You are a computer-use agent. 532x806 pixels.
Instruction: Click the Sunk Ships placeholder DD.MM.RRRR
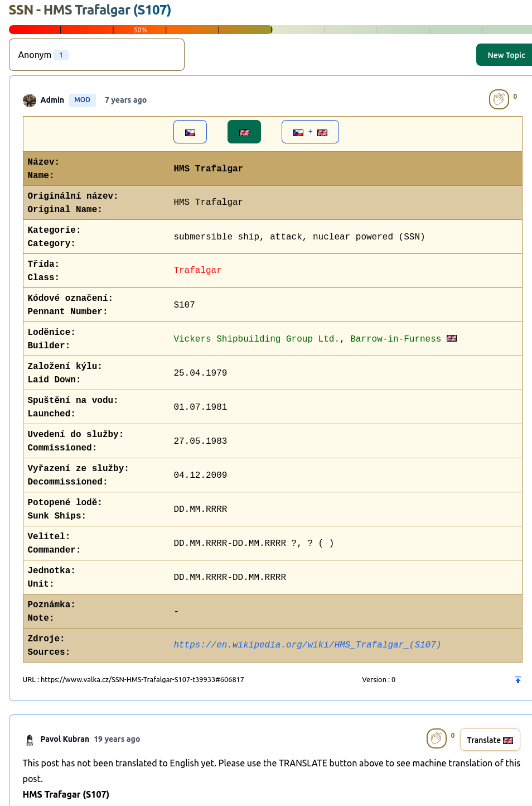coord(200,509)
